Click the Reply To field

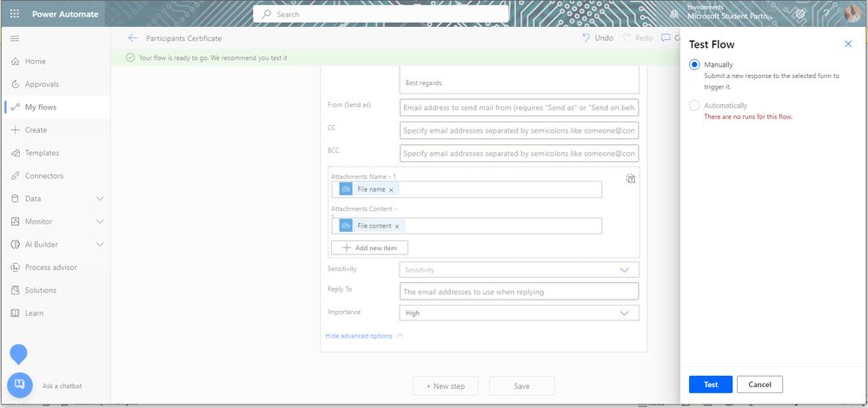(x=520, y=292)
